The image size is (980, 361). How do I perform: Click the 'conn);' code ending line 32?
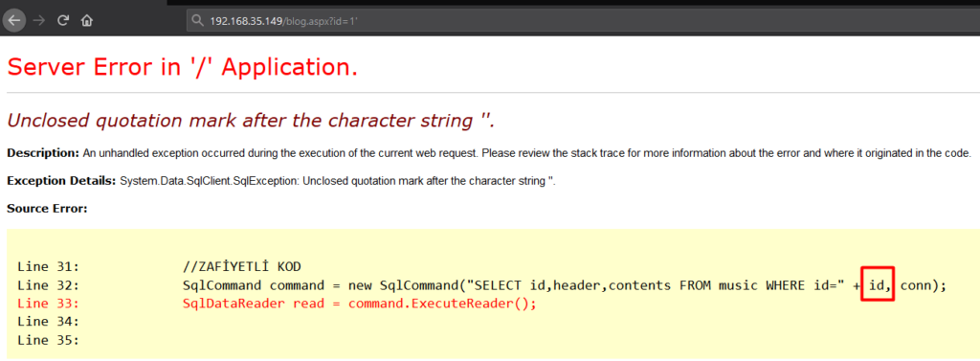[x=924, y=286]
